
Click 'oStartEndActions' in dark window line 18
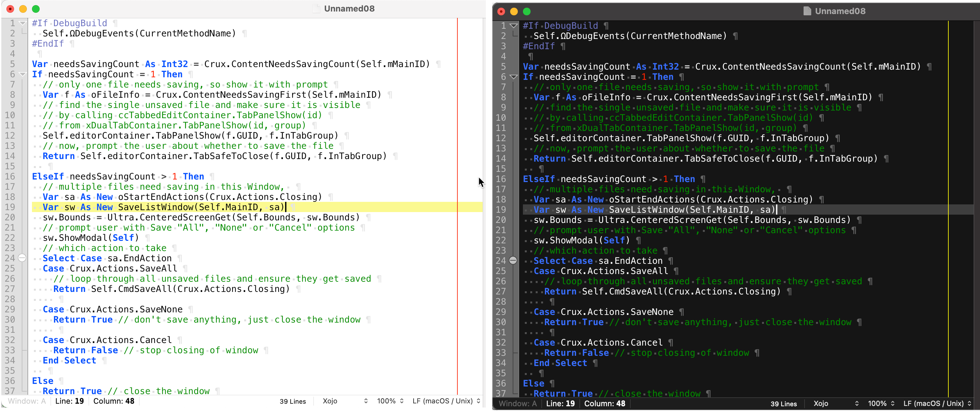tap(652, 200)
